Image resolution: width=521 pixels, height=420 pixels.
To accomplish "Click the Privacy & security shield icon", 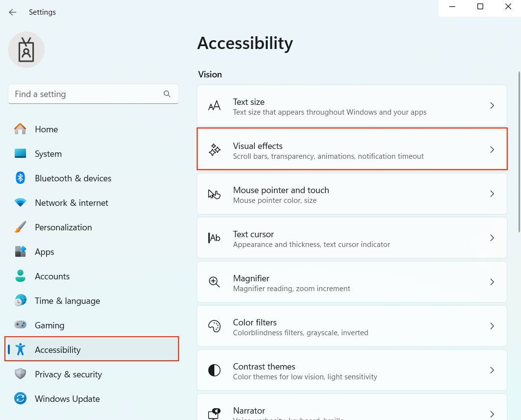I will click(20, 374).
